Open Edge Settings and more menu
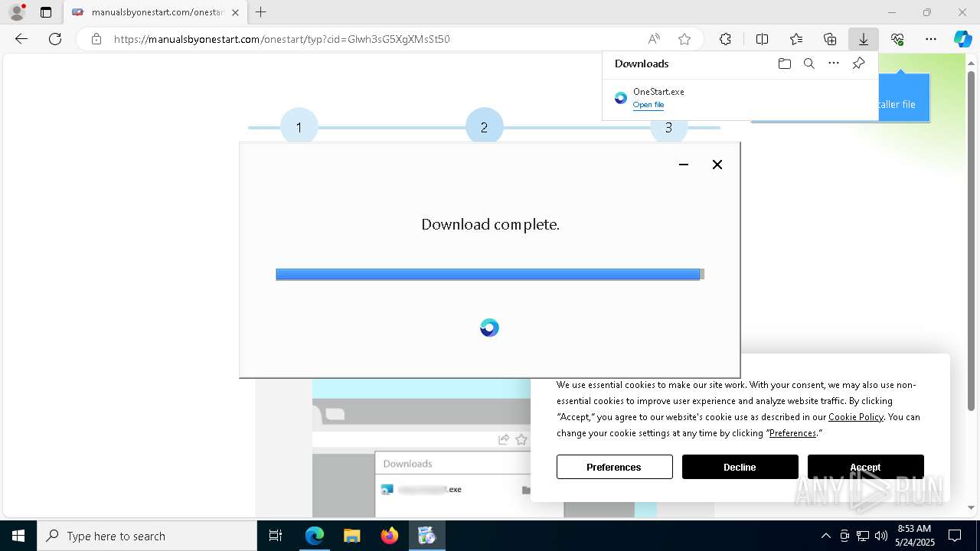 (x=931, y=39)
